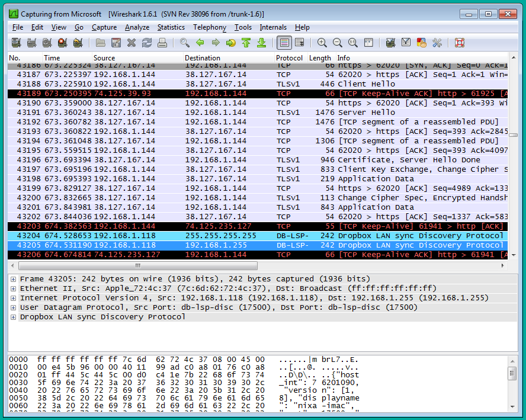Screen dimensions: 526x420
Task: Open the Edit menu
Action: click(37, 27)
